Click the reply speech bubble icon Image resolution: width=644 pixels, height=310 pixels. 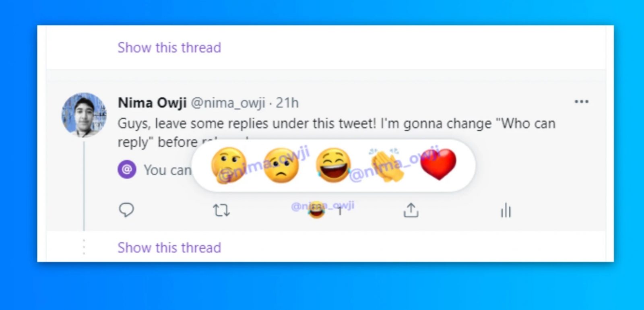[x=126, y=210]
